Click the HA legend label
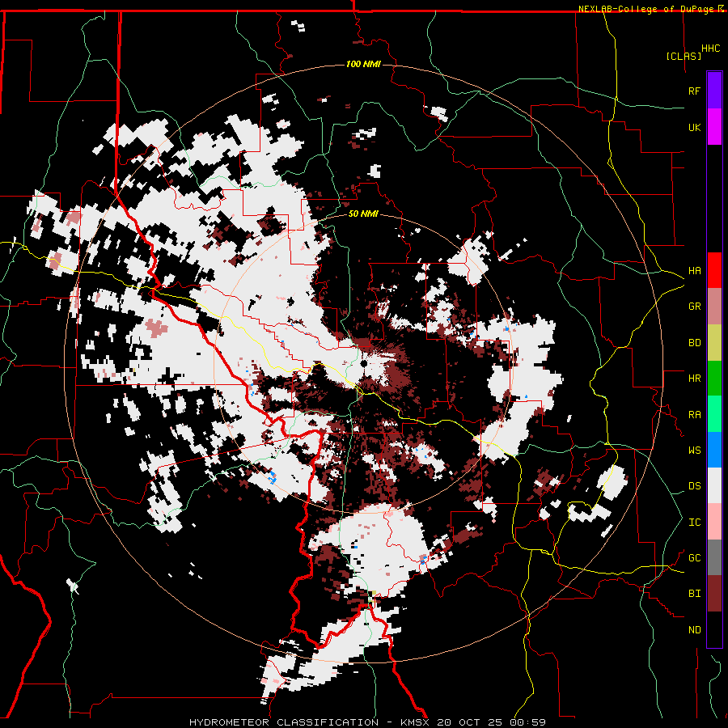 (x=694, y=271)
